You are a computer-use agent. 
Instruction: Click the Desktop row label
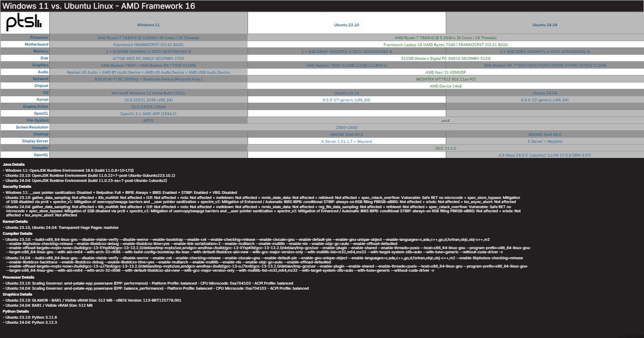41,134
